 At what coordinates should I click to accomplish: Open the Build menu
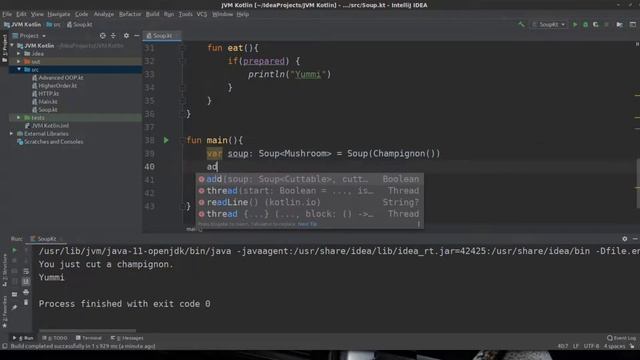pyautogui.click(x=152, y=14)
